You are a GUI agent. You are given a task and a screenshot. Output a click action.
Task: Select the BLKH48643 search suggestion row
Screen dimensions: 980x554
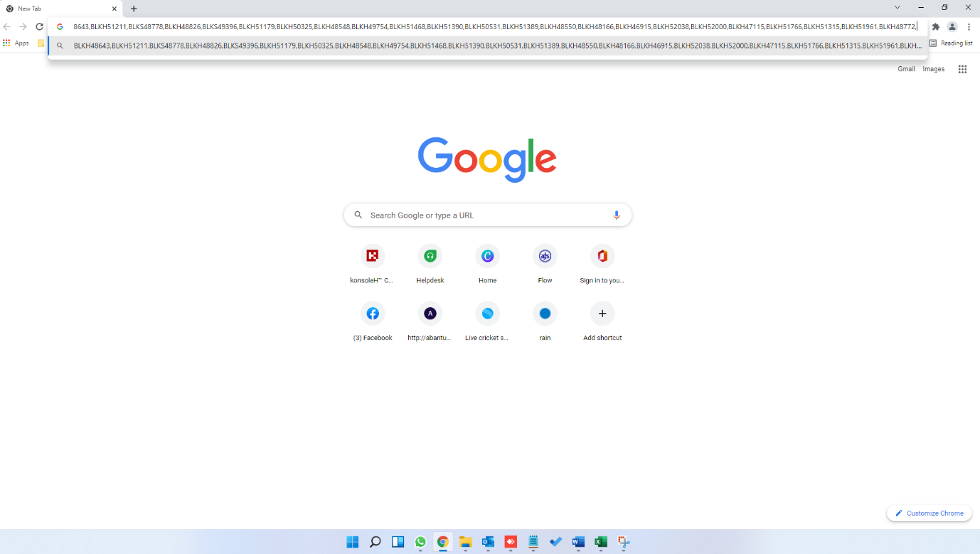[x=488, y=46]
